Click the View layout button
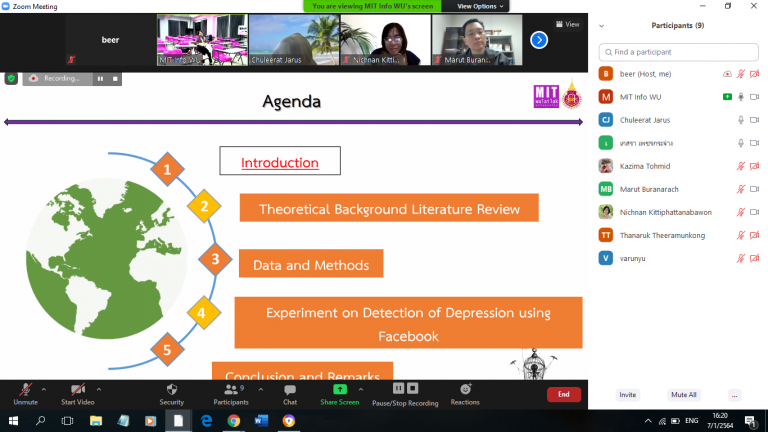This screenshot has height=432, width=768. (x=569, y=24)
